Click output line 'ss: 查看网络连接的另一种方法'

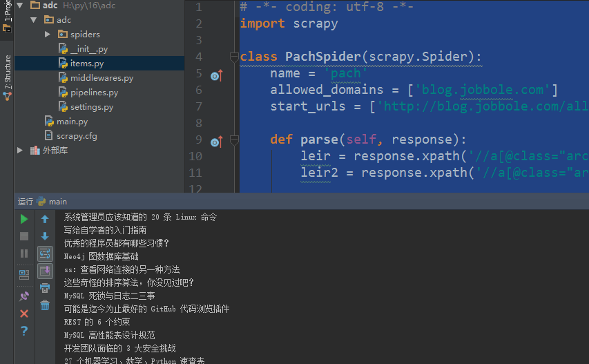click(122, 269)
